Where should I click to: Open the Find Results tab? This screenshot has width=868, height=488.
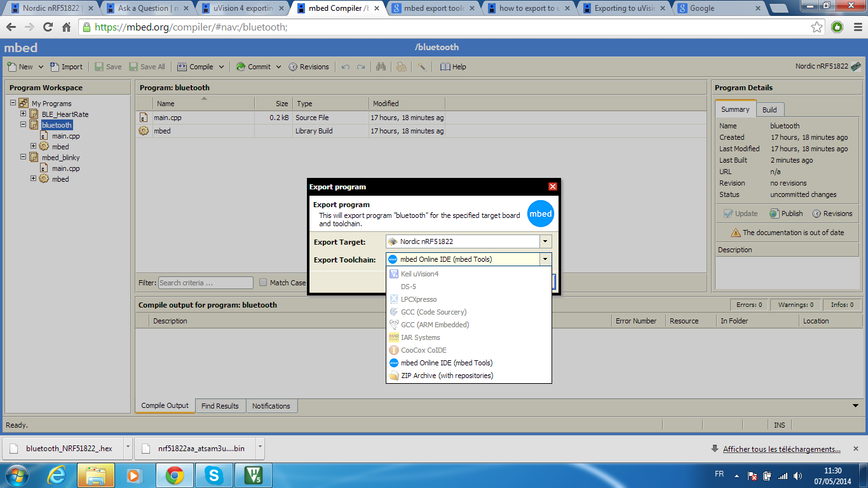click(220, 406)
